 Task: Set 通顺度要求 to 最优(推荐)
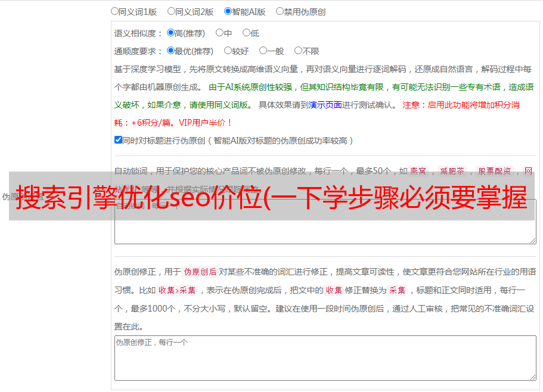[x=170, y=51]
